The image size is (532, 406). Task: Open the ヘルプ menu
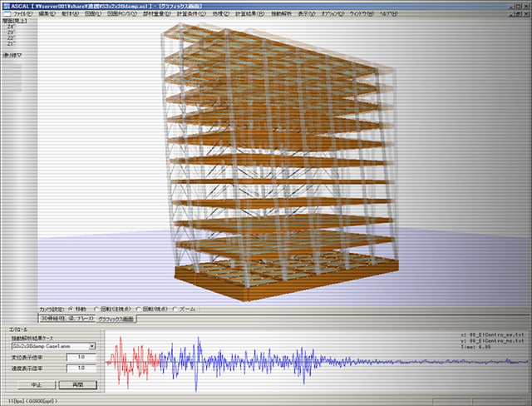(390, 15)
